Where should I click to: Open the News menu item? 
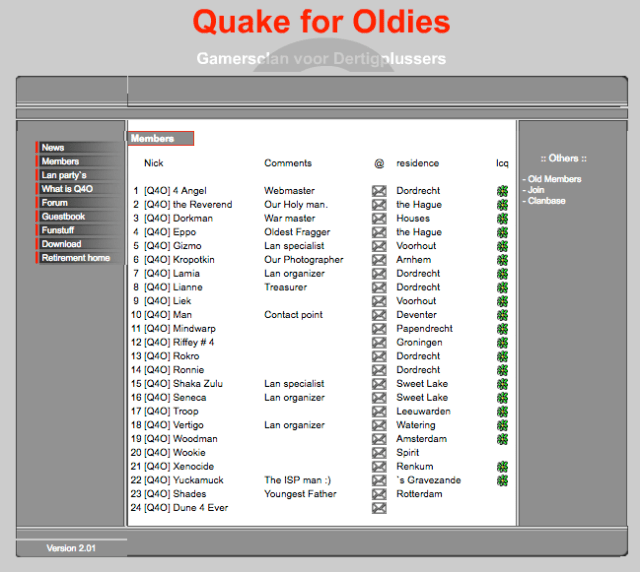(54, 148)
